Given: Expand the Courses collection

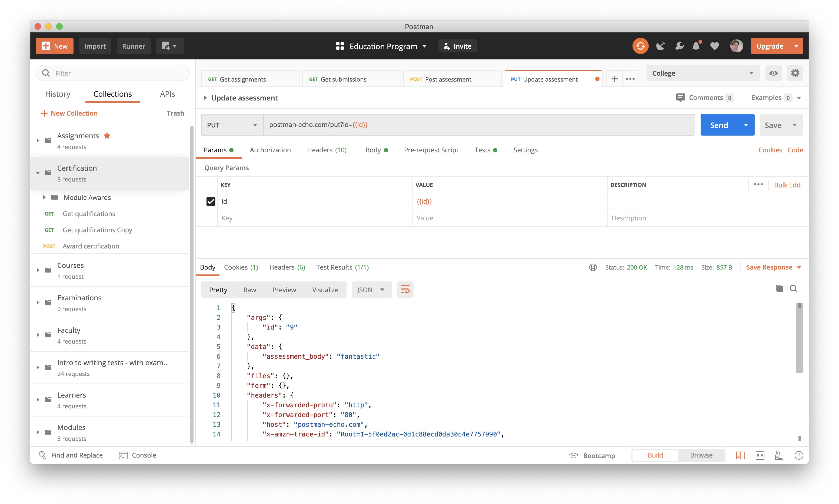Looking at the screenshot, I should [x=38, y=270].
